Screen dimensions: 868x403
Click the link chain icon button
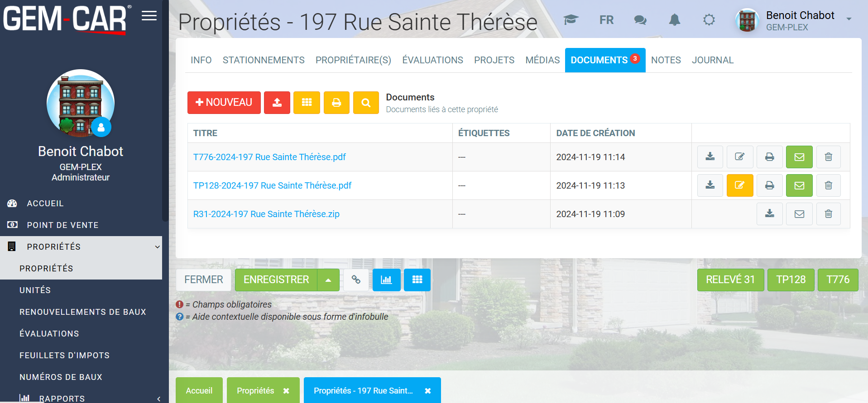coord(356,280)
